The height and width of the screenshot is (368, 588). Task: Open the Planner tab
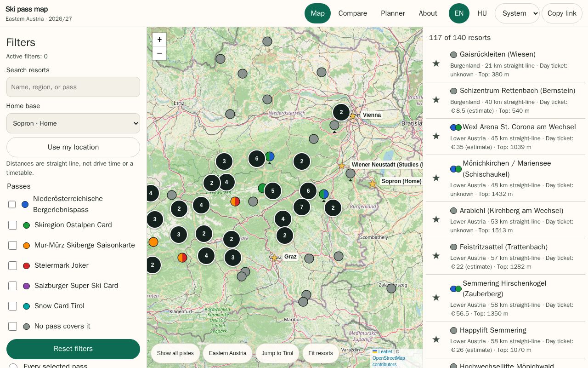[x=393, y=13]
